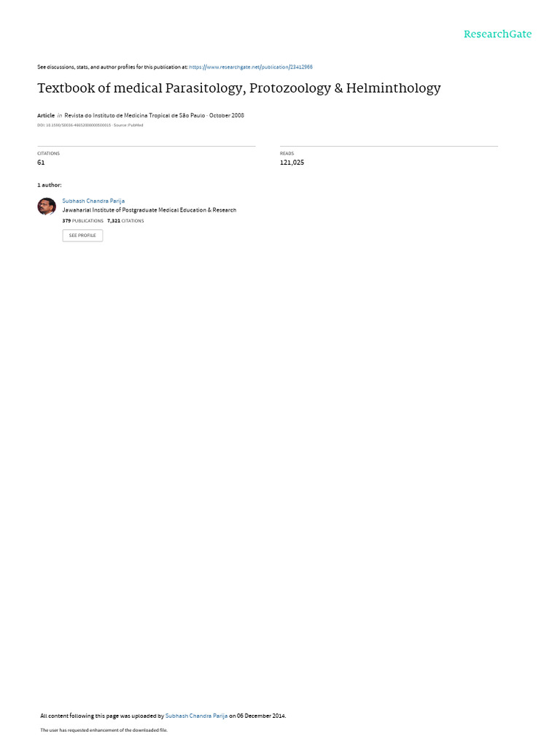Click the 1 author heading
560x747 pixels.
50,185
